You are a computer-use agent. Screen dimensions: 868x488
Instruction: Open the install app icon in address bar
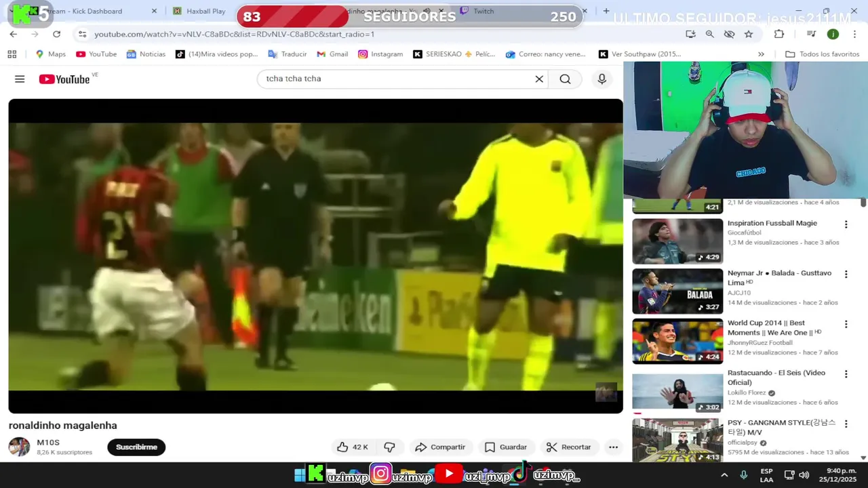690,34
